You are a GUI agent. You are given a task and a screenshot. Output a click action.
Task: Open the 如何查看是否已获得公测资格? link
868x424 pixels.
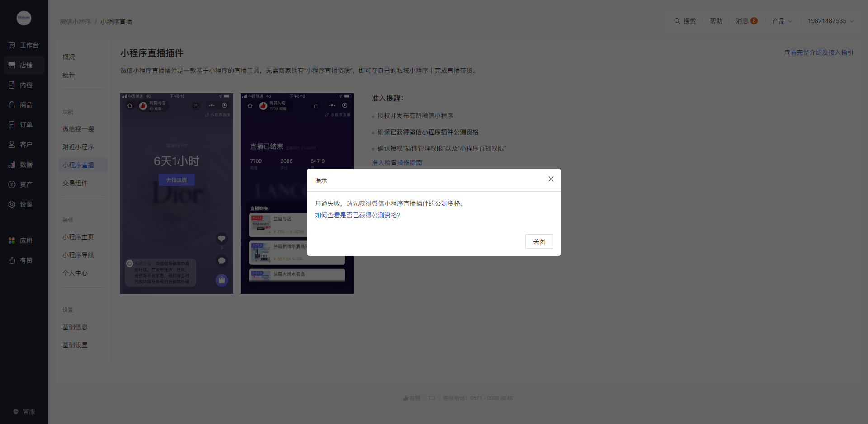point(357,215)
